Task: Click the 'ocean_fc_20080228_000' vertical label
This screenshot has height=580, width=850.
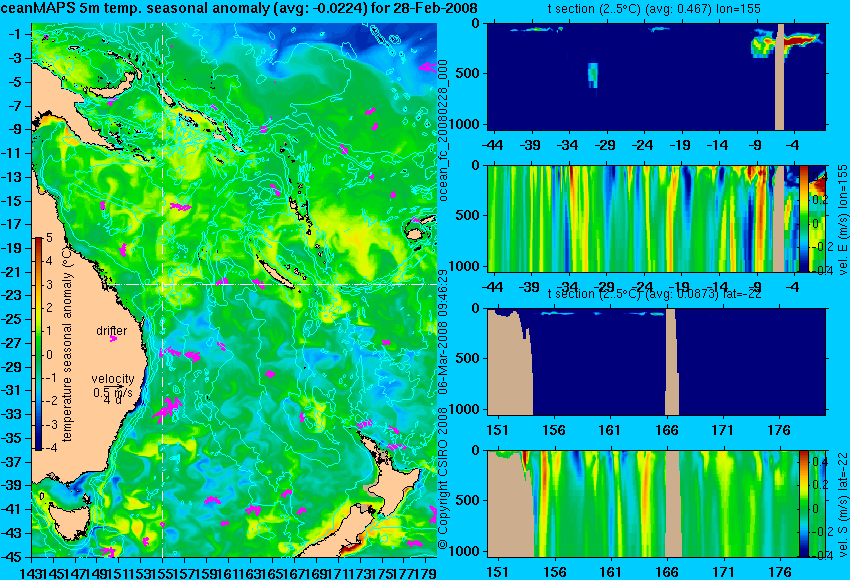Action: coord(443,130)
